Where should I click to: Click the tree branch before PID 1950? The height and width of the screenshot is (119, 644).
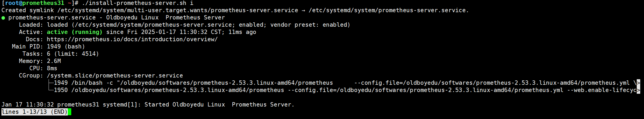point(51,90)
